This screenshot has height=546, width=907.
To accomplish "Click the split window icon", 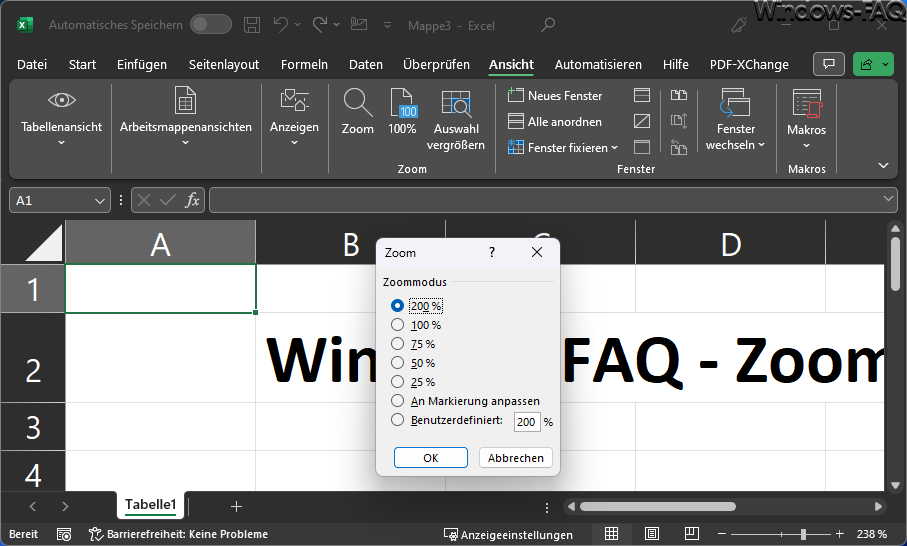I will [x=642, y=95].
